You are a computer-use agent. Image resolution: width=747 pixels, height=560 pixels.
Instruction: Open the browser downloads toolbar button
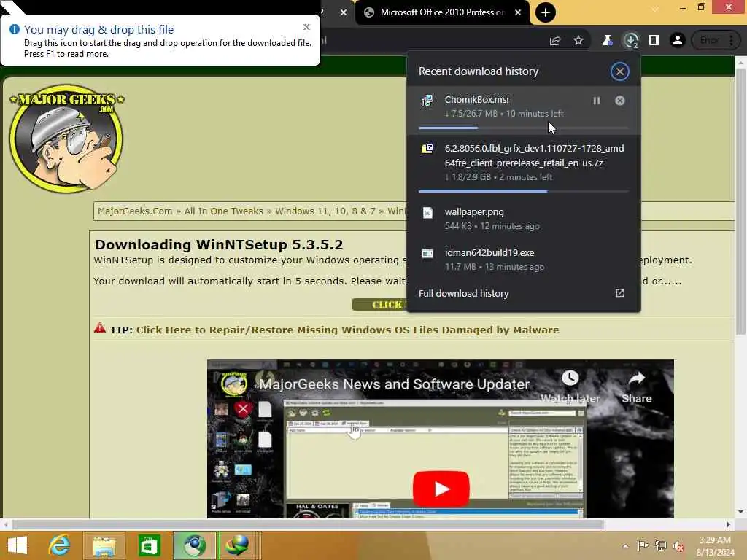(631, 41)
